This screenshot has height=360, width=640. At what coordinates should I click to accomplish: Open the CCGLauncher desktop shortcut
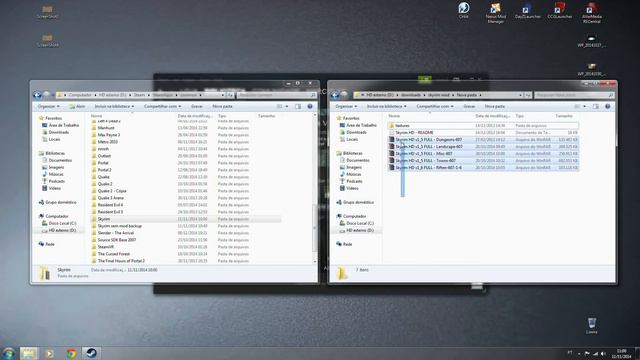pos(560,11)
